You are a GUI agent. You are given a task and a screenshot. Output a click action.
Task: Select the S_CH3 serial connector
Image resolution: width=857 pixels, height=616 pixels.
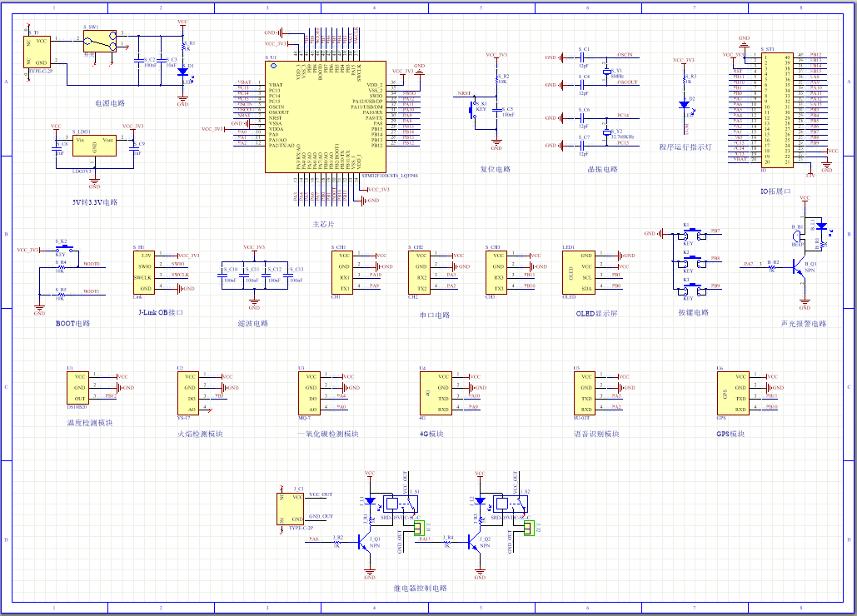coord(496,272)
